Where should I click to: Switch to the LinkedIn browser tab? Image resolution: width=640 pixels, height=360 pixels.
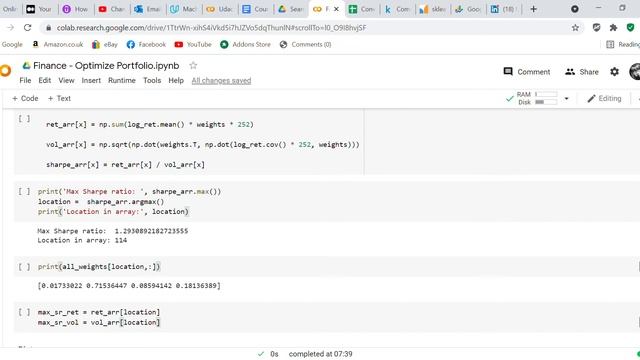(x=503, y=9)
